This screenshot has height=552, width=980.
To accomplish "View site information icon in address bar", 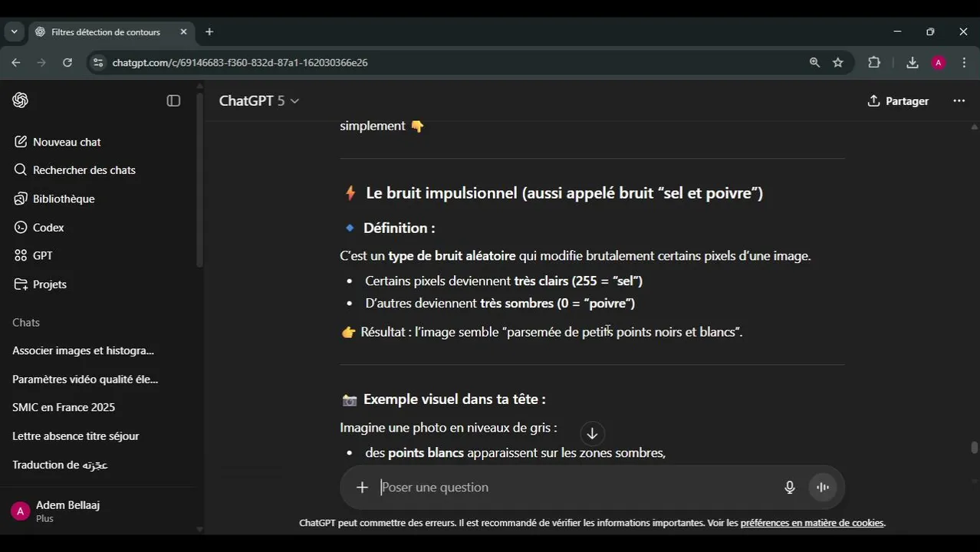I will click(97, 63).
